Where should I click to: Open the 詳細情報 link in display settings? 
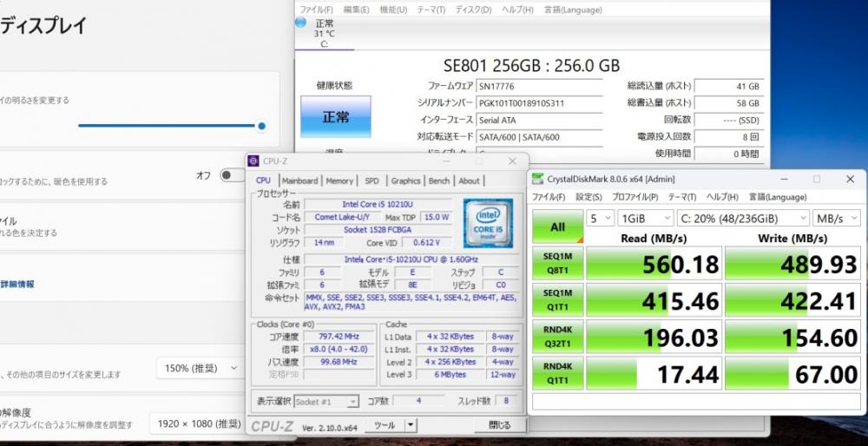(x=17, y=284)
